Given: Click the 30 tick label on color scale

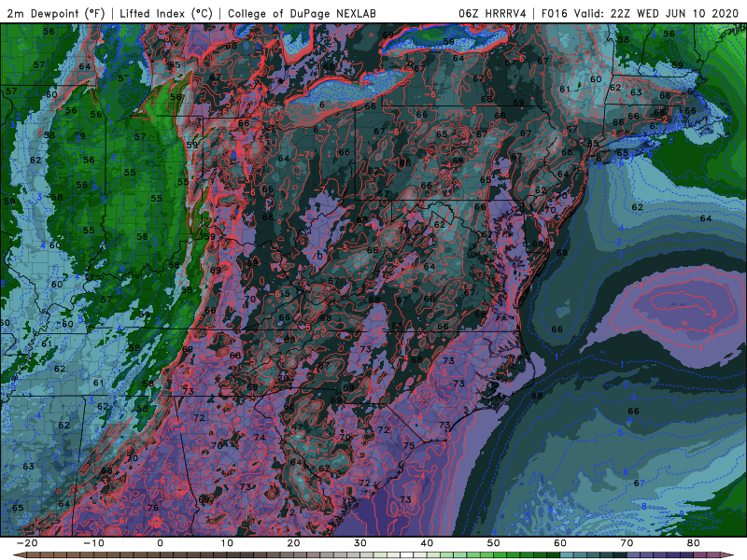Looking at the screenshot, I should coord(360,543).
